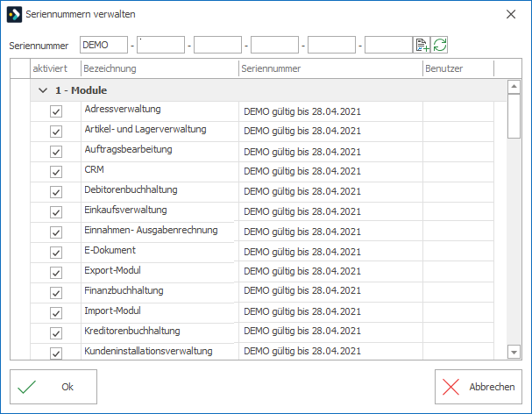Select the CRM row label
The width and height of the screenshot is (532, 414).
(94, 169)
